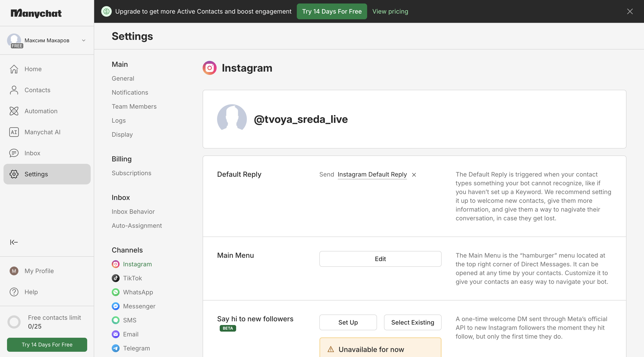
Task: Click the large Instagram logo heading icon
Action: (209, 68)
